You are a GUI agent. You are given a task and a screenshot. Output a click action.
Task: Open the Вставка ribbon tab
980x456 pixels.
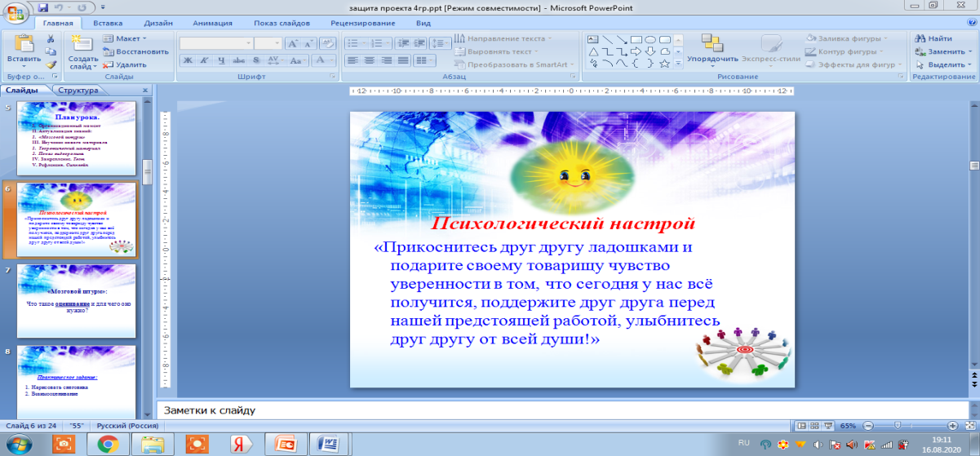(108, 24)
